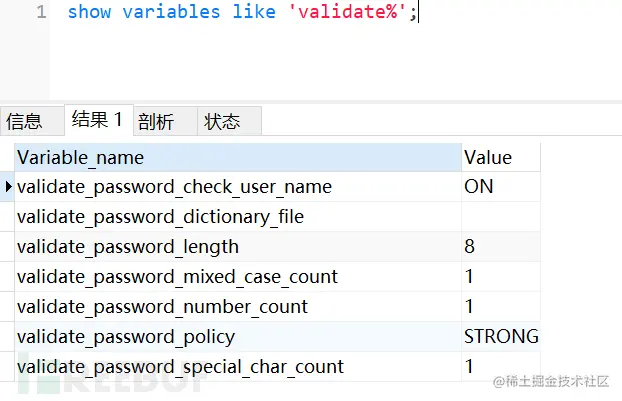This screenshot has height=401, width=622.
Task: Select the validate_password_special_char_count cell
Action: [x=238, y=366]
